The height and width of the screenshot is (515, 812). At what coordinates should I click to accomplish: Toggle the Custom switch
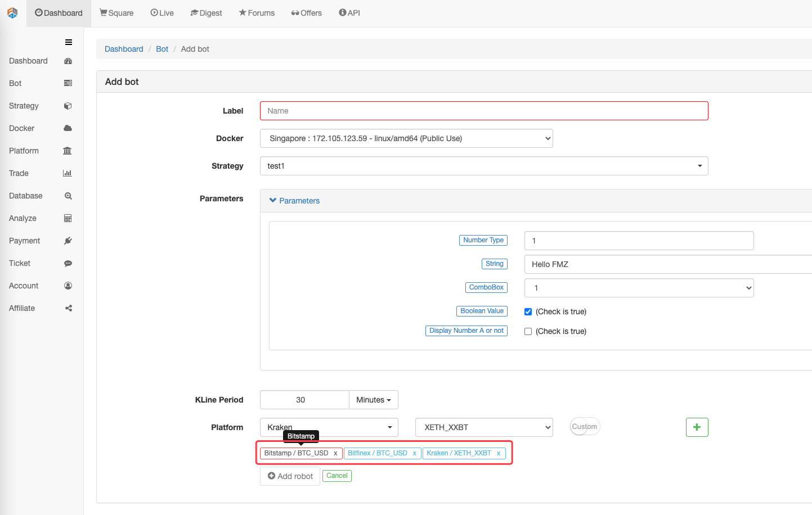585,427
